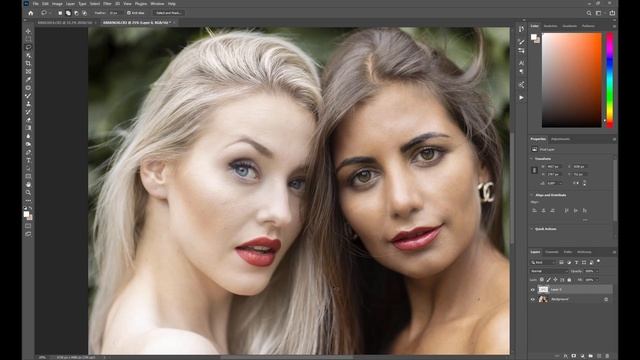Select the Hand tool
Viewport: 640px width, 360px height.
tap(28, 184)
